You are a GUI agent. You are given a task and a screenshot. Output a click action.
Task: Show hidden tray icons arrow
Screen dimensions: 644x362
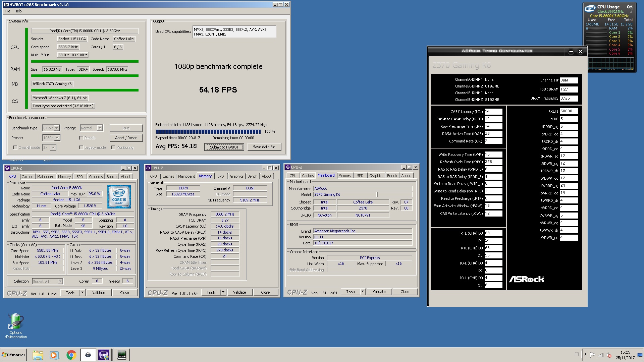(x=585, y=355)
